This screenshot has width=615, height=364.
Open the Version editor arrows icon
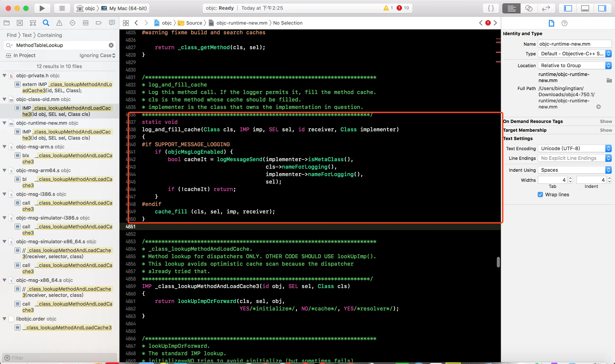(x=546, y=8)
